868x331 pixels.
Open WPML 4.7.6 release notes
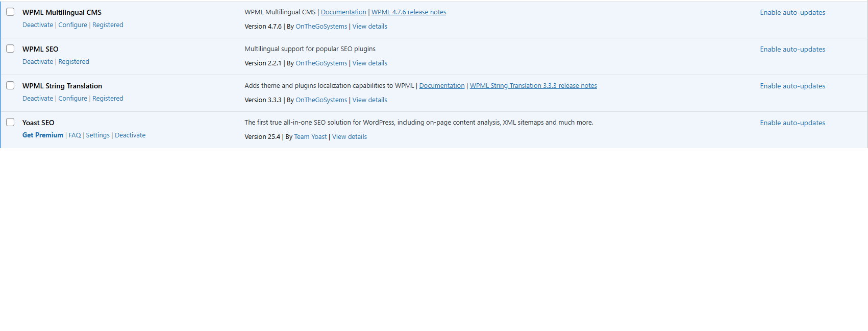[x=409, y=12]
